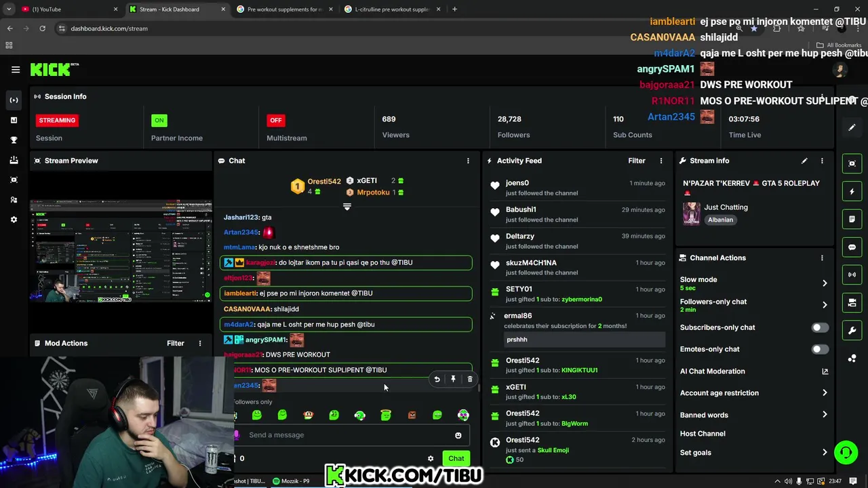This screenshot has height=488, width=868.
Task: Click the green Chat send button
Action: pyautogui.click(x=456, y=459)
